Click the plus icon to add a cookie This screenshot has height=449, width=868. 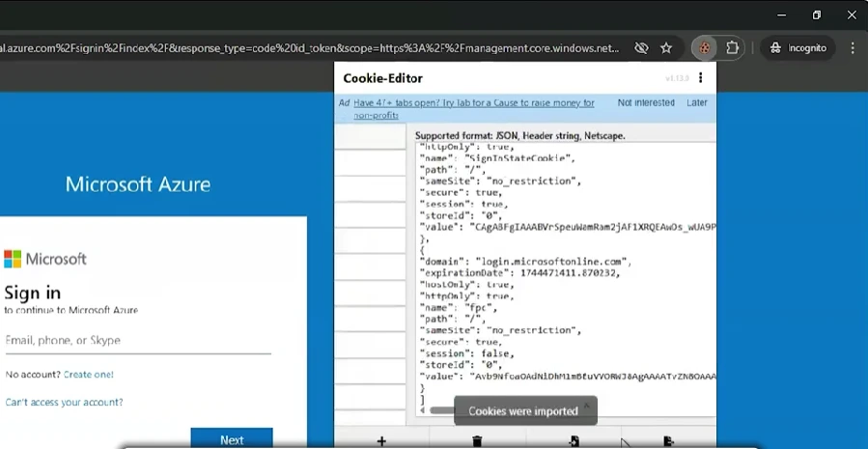tap(381, 441)
